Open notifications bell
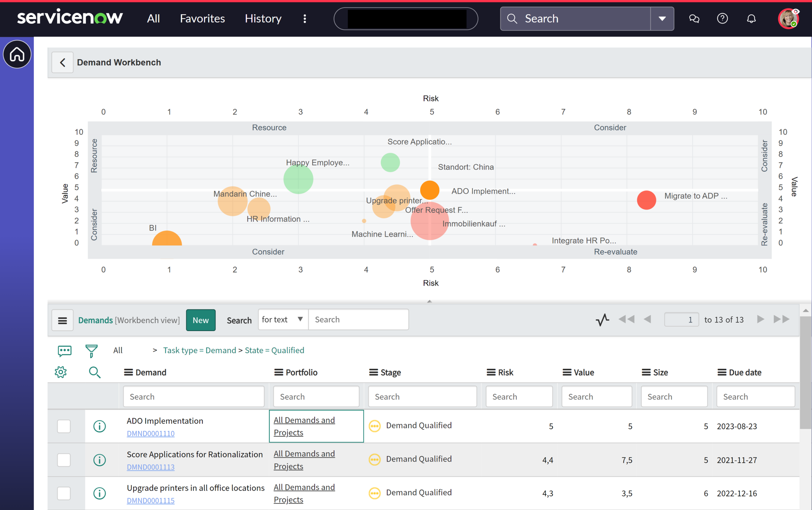The height and width of the screenshot is (510, 812). click(x=751, y=18)
